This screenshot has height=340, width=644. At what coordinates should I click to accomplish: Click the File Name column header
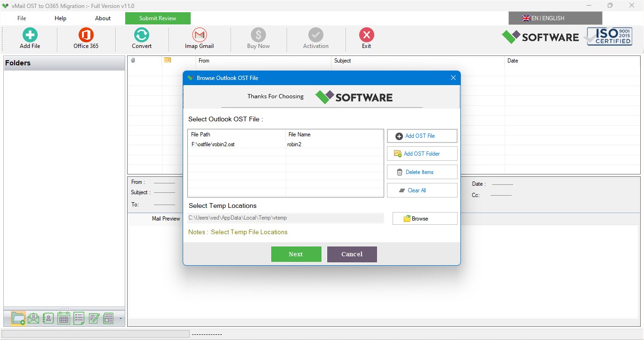334,134
